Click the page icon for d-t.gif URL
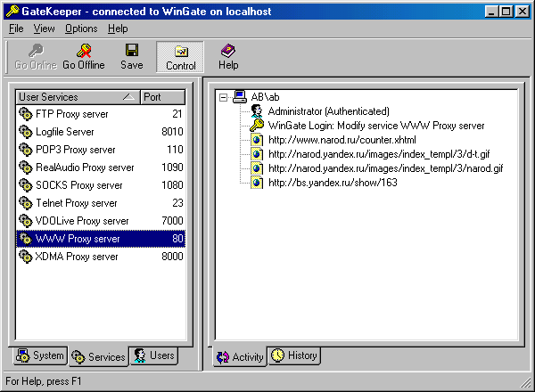Image resolution: width=535 pixels, height=392 pixels. coord(257,154)
